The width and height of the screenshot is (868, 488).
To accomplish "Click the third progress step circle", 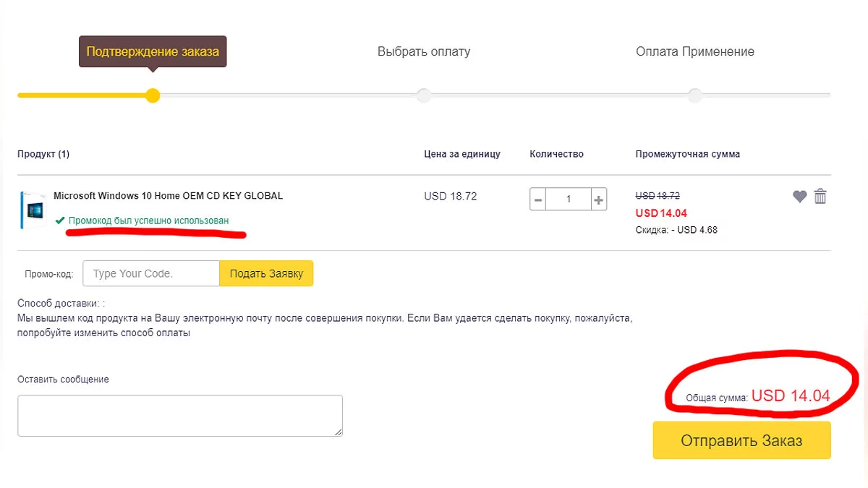I will [695, 95].
